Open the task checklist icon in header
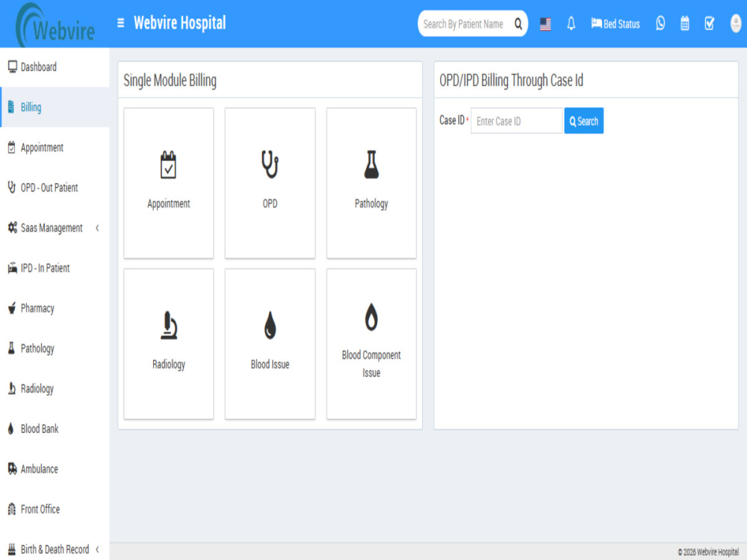This screenshot has height=560, width=747. (710, 23)
